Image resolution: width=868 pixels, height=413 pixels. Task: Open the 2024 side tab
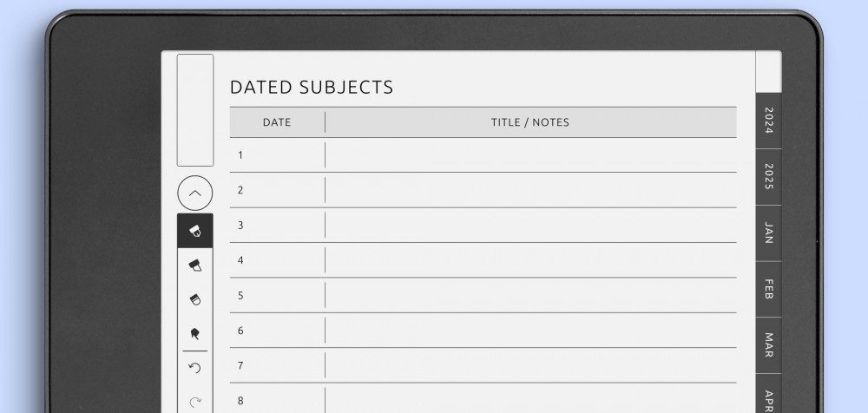point(768,120)
